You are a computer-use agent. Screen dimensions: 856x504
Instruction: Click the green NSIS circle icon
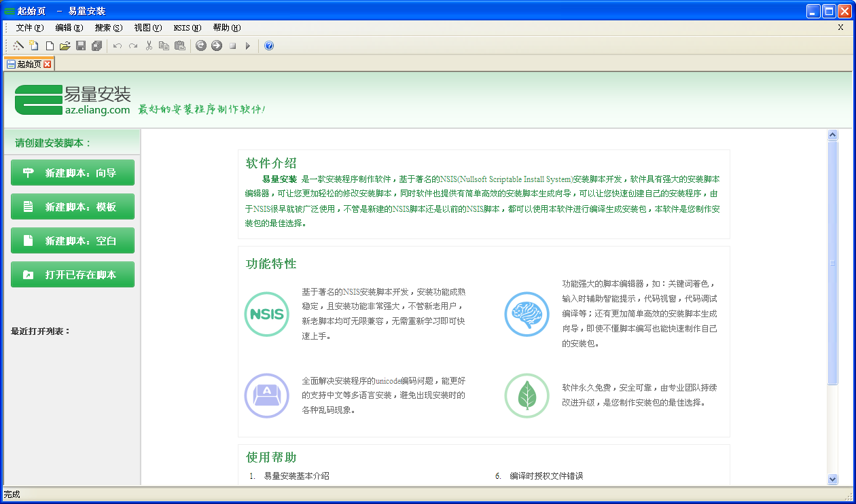(x=267, y=314)
